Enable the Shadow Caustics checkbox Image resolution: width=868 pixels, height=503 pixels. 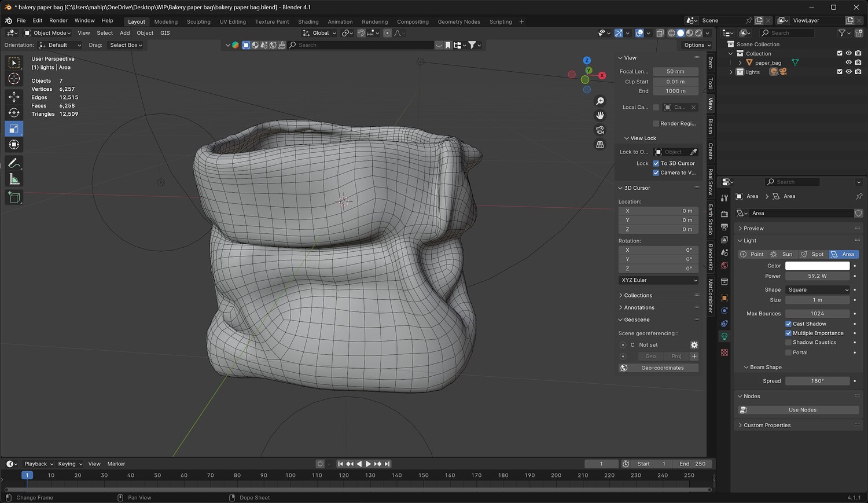coord(788,342)
